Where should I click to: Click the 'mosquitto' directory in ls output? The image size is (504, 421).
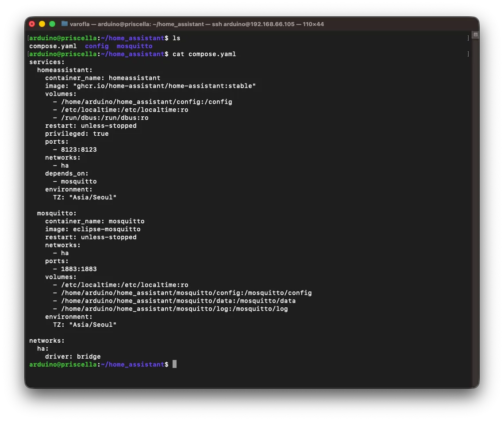[135, 46]
